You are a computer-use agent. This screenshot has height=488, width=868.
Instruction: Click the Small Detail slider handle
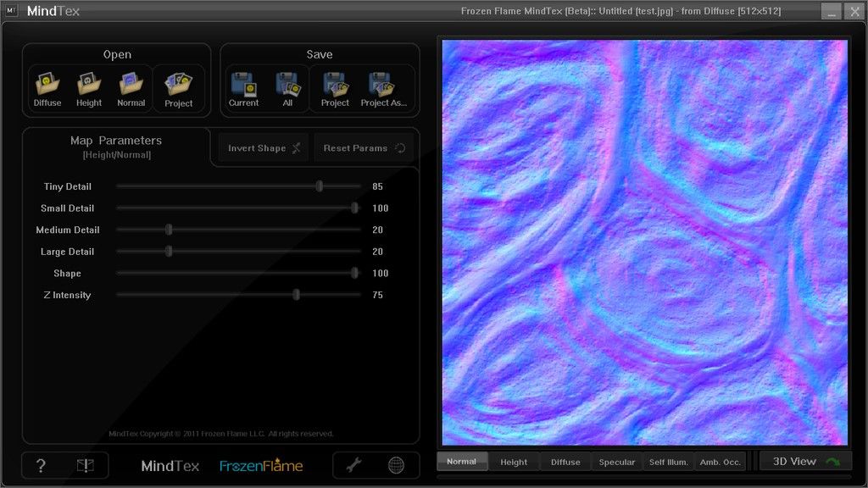pos(355,208)
